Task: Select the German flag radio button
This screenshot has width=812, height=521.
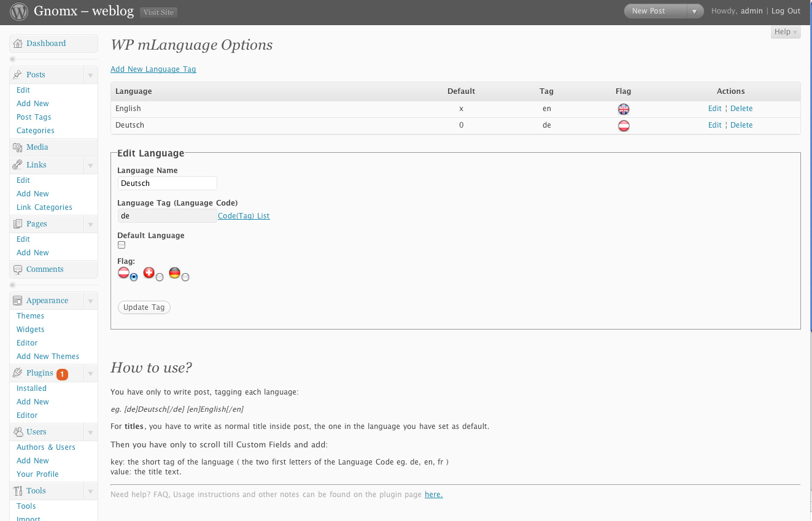Action: (x=185, y=277)
